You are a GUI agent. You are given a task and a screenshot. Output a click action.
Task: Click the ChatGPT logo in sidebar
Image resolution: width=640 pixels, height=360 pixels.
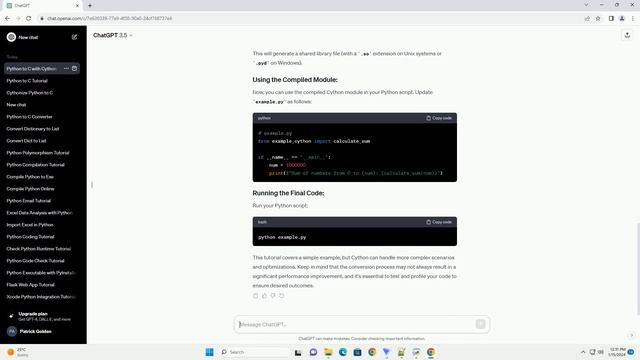click(11, 37)
